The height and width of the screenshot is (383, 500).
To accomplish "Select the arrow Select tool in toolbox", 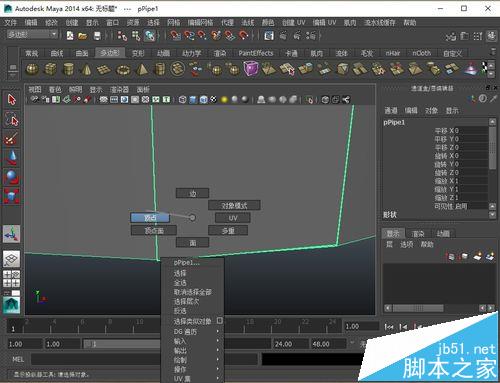I will pos(12,99).
